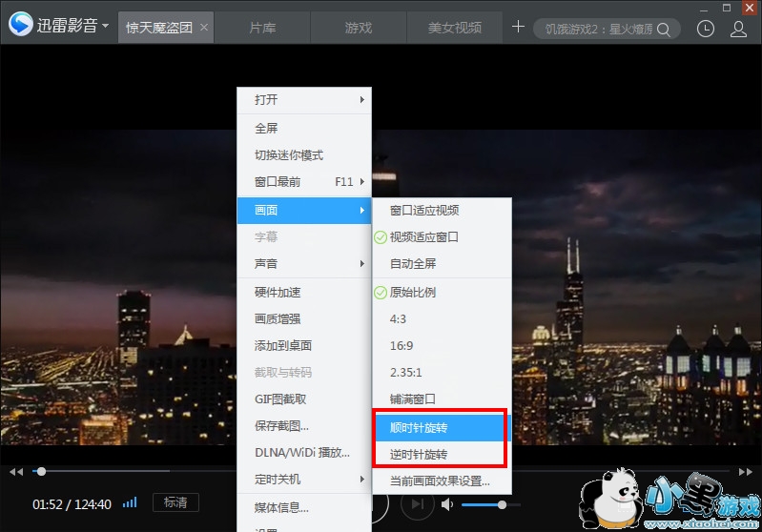The height and width of the screenshot is (532, 762).
Task: Select 切换迷你模式 menu item
Action: 304,155
